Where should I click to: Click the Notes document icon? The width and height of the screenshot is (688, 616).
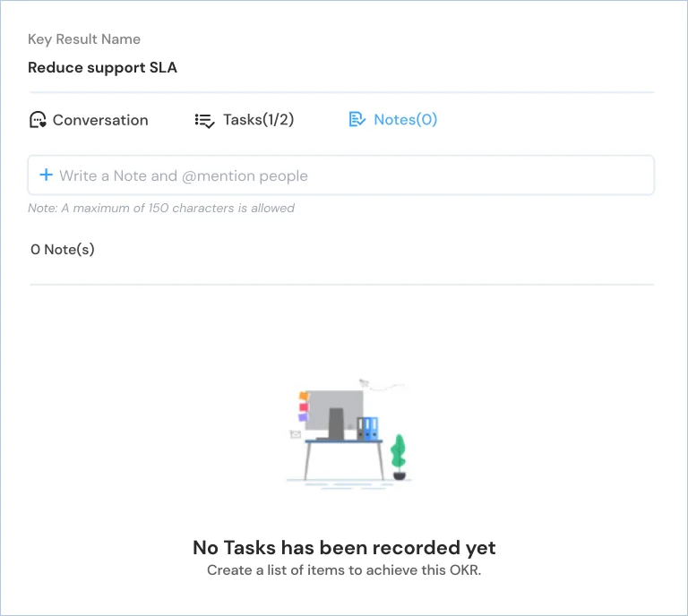(x=357, y=119)
